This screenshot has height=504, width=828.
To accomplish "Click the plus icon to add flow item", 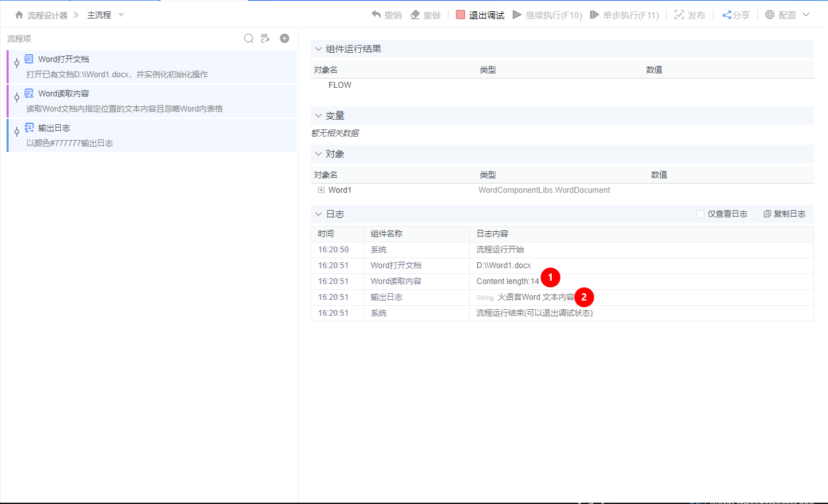I will (284, 38).
